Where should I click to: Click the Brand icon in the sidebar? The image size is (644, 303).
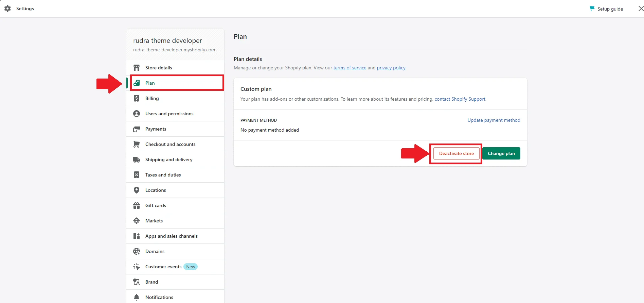(137, 282)
